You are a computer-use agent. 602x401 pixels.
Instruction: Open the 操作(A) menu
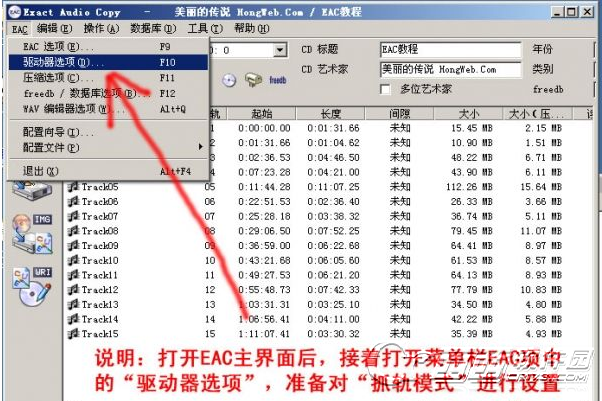(x=101, y=29)
